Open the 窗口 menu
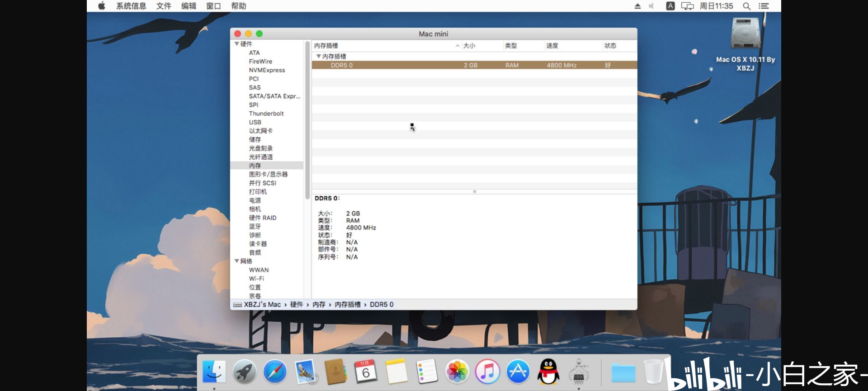868x391 pixels. (213, 6)
